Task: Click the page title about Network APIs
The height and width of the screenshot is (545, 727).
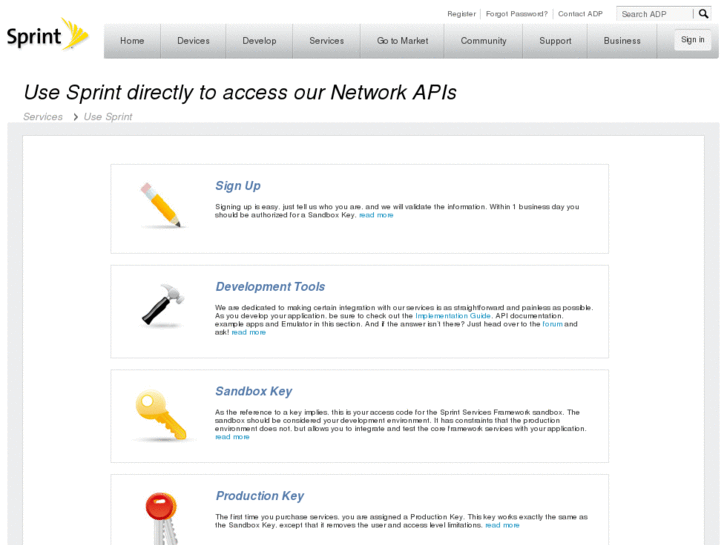Action: (x=240, y=92)
